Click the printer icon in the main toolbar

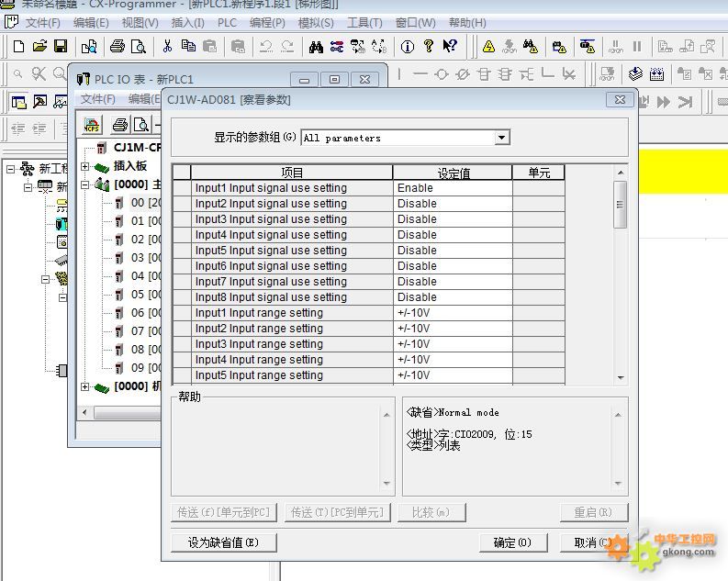(118, 47)
